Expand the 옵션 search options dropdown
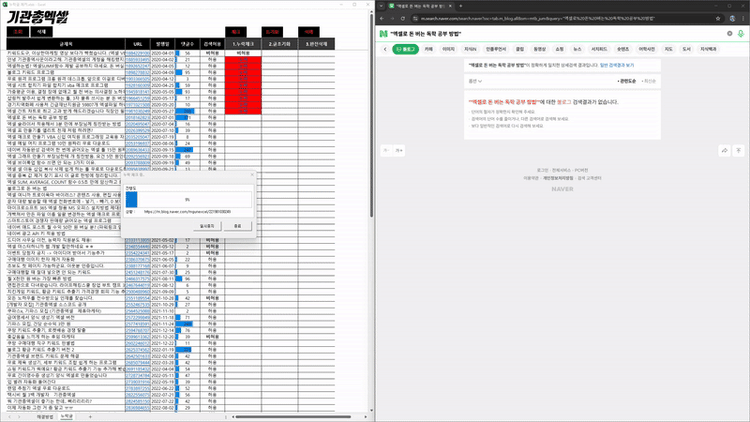Viewport: 750px width, 422px height. point(475,81)
